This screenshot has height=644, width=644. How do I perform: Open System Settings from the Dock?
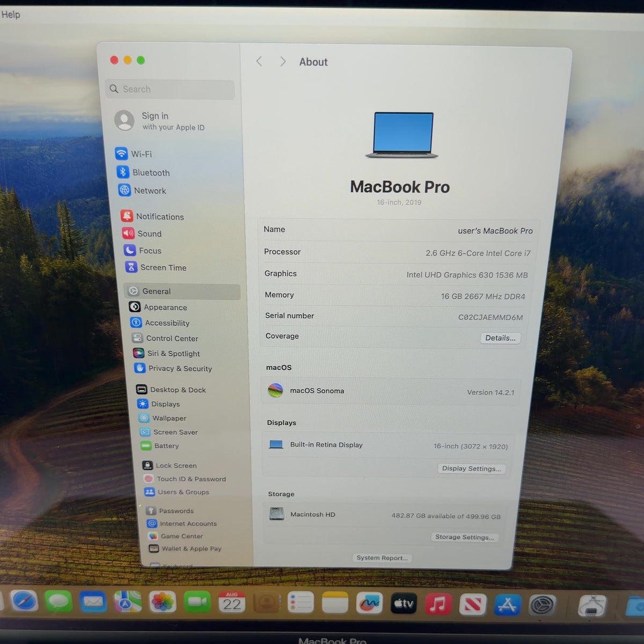(x=543, y=605)
